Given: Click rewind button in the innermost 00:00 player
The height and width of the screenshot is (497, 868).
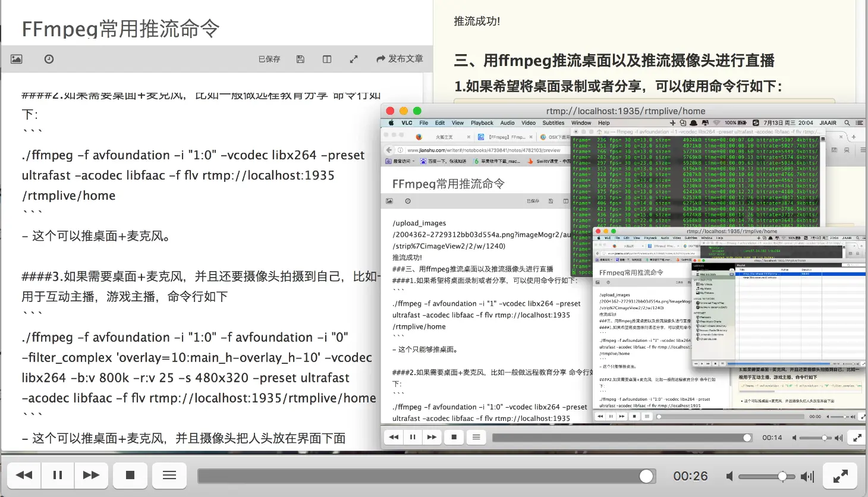Looking at the screenshot, I should coord(600,416).
